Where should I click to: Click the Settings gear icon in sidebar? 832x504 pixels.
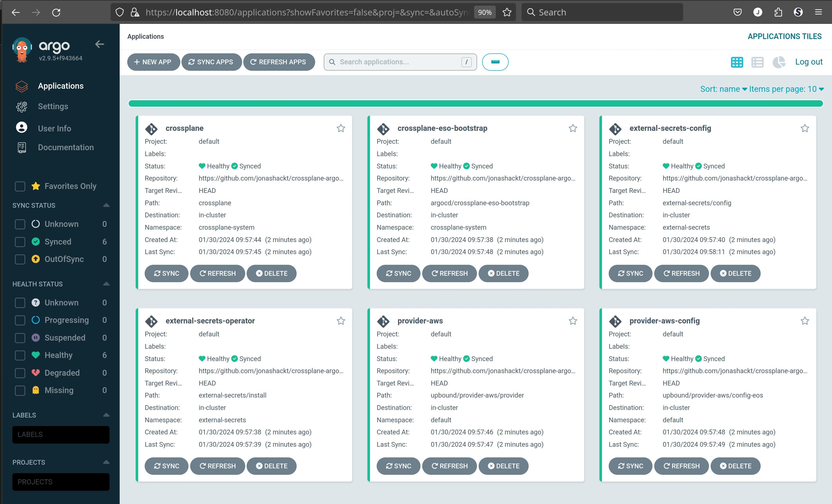(21, 106)
